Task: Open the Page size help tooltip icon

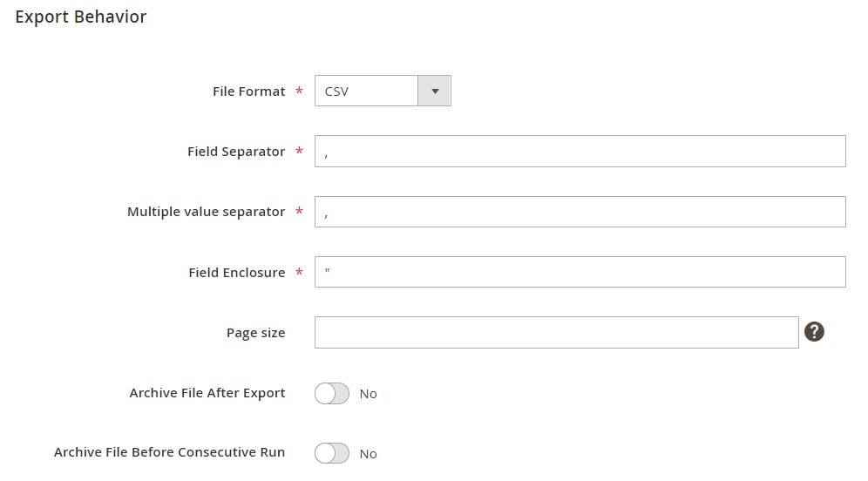Action: 814,331
